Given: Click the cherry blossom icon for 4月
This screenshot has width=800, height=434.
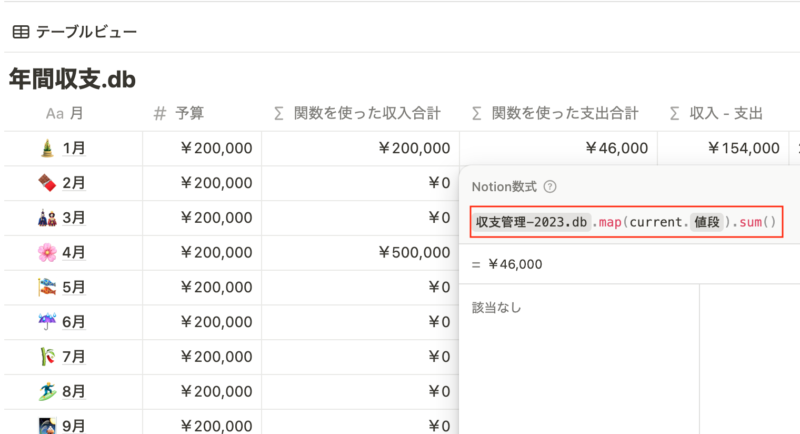Looking at the screenshot, I should click(47, 252).
